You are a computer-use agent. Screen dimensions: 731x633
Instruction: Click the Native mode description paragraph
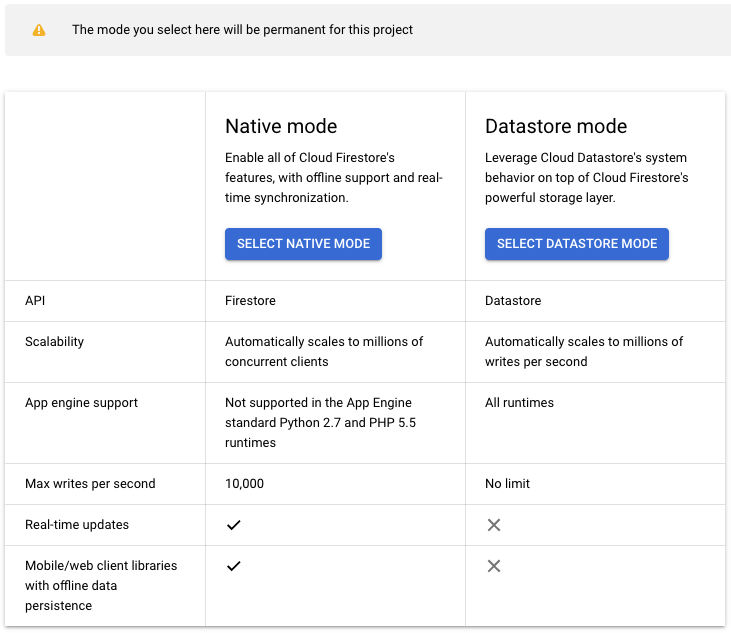334,178
